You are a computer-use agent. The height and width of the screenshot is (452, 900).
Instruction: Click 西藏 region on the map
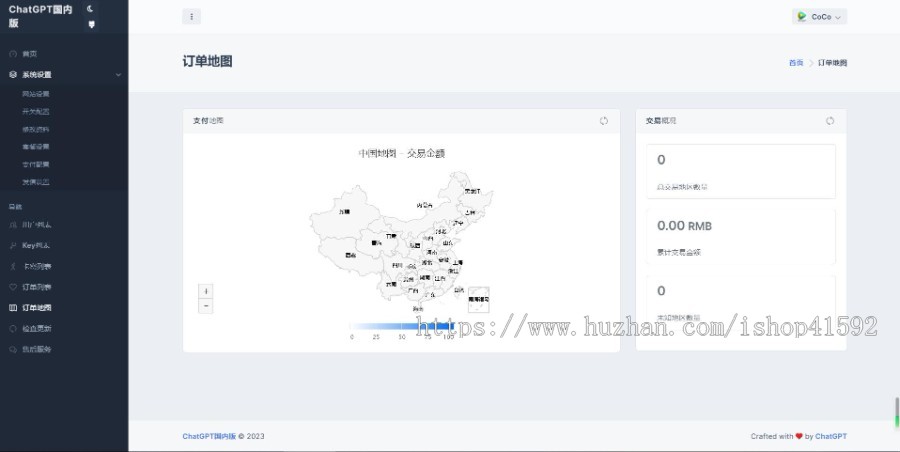click(x=350, y=255)
